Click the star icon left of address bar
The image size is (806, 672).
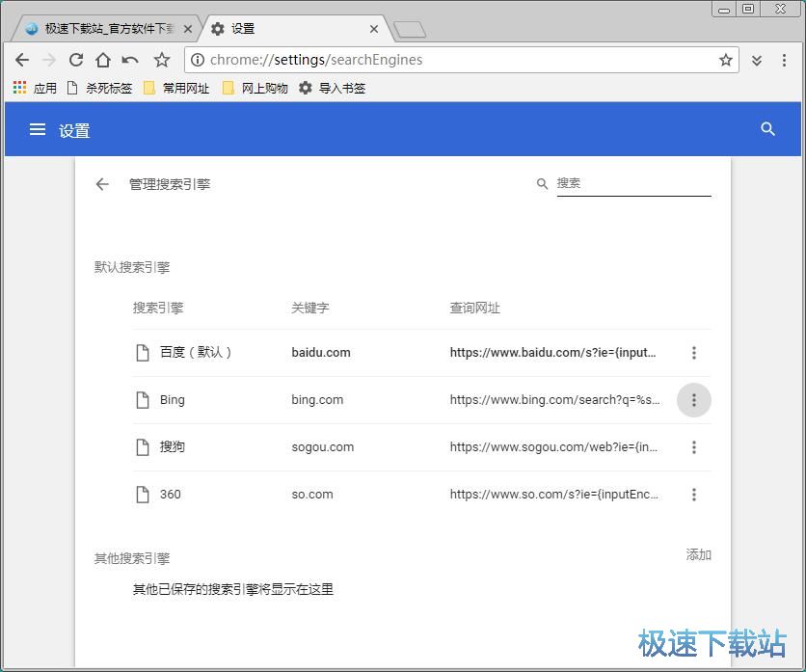[162, 60]
